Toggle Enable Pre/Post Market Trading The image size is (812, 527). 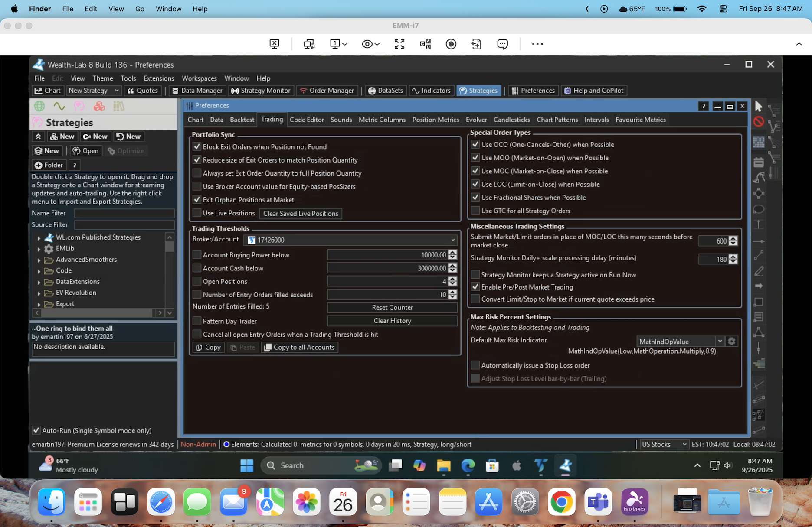tap(475, 287)
